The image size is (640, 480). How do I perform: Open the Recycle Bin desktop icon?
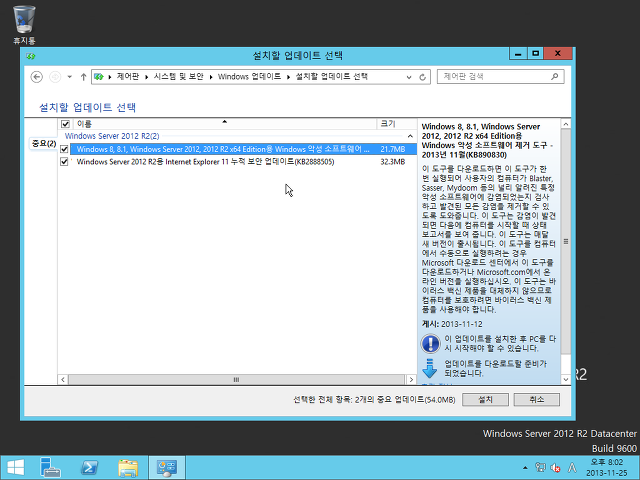24,24
